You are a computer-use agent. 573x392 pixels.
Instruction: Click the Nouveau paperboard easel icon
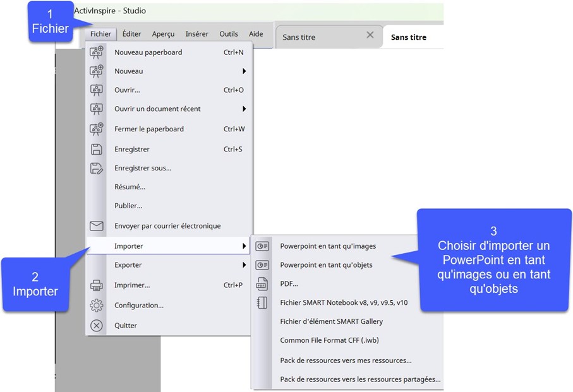click(97, 52)
